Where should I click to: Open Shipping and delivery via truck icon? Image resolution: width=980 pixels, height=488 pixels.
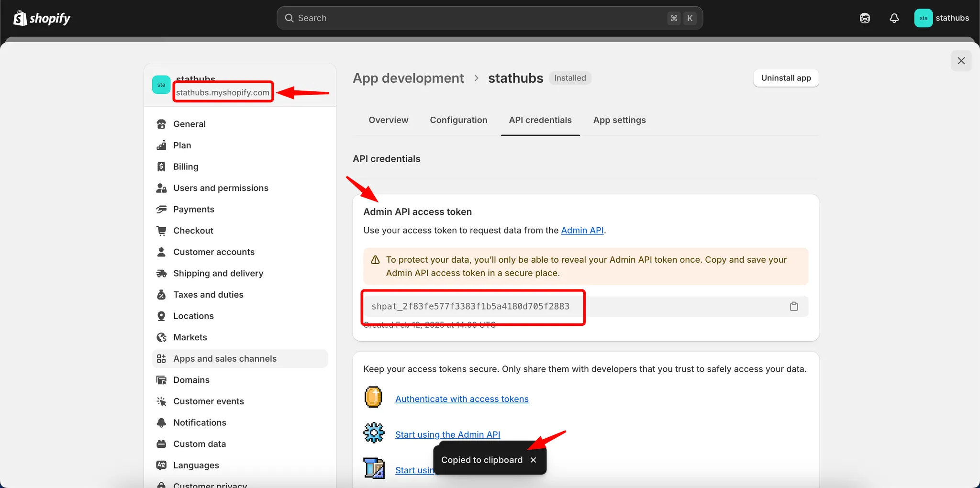(161, 273)
